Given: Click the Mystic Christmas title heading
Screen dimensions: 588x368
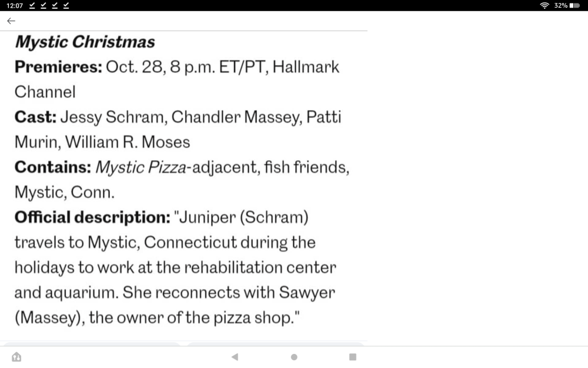Looking at the screenshot, I should coord(85,42).
